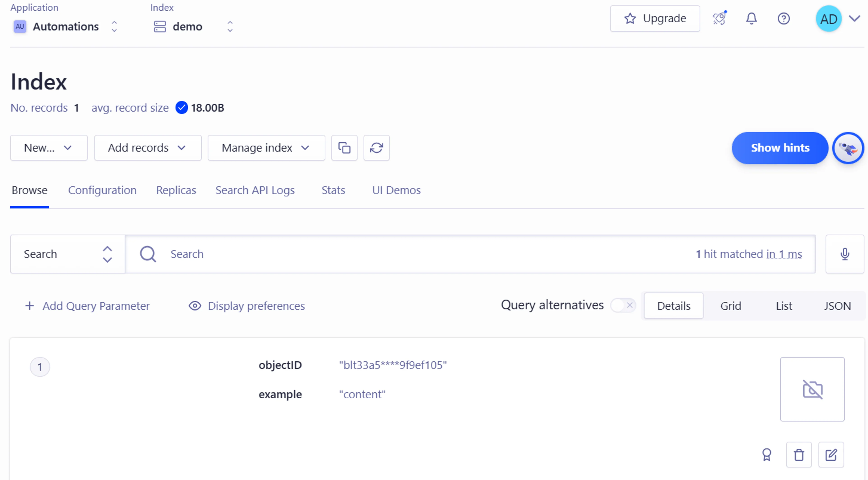The width and height of the screenshot is (868, 480).
Task: Open the Configuration tab
Action: tap(102, 190)
